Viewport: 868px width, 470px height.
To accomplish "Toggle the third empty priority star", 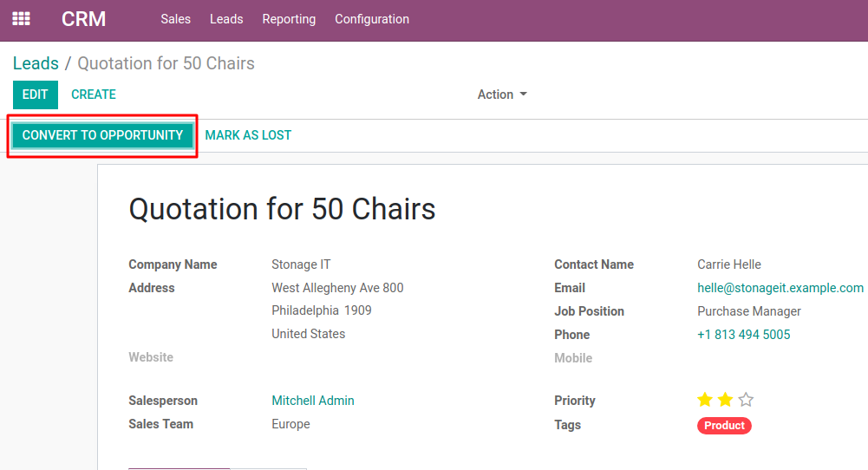I will pos(747,400).
